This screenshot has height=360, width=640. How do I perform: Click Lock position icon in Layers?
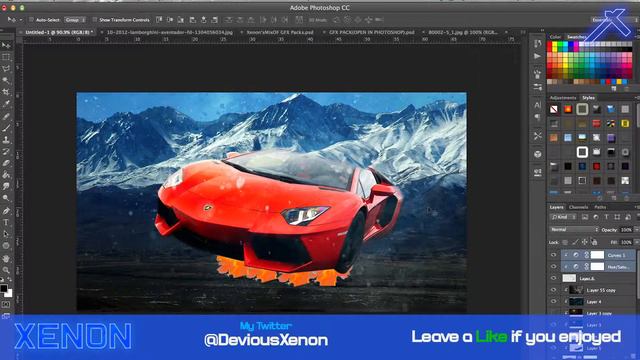(584, 242)
